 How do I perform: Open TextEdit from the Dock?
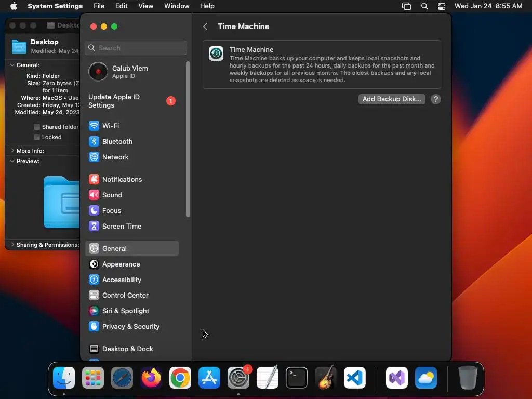pyautogui.click(x=268, y=378)
